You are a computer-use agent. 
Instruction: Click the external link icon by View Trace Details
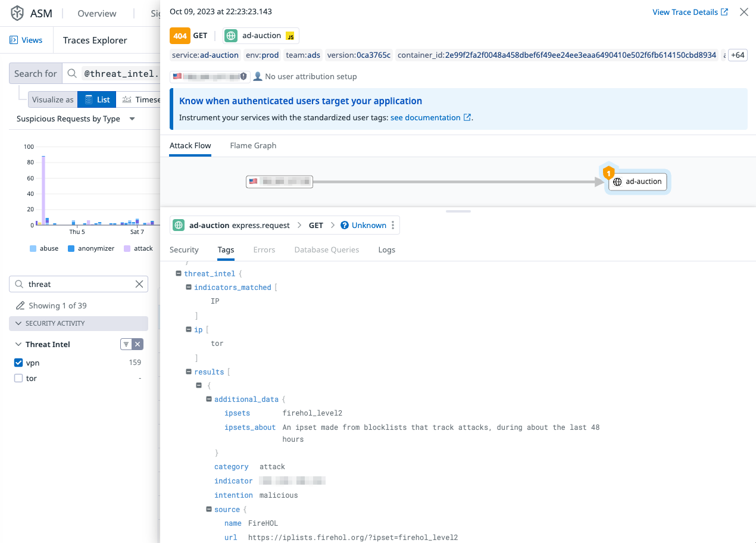(x=724, y=12)
